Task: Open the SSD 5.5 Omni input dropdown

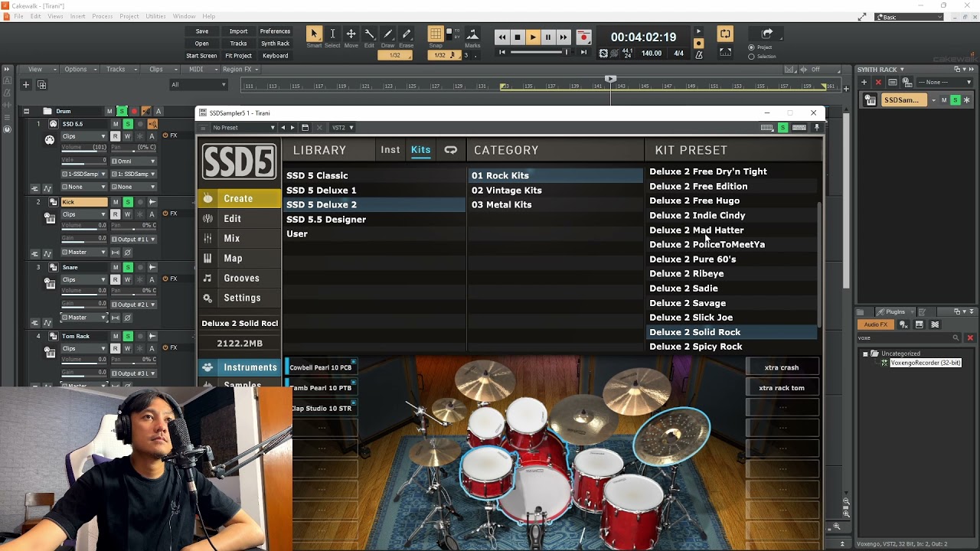Action: pyautogui.click(x=134, y=161)
